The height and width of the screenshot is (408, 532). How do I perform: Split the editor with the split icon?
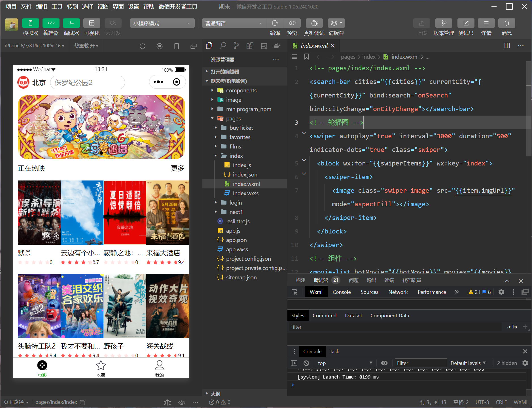pos(507,46)
